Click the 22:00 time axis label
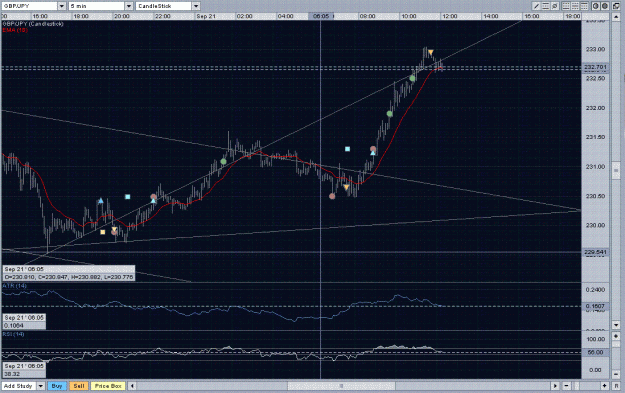 [163, 16]
